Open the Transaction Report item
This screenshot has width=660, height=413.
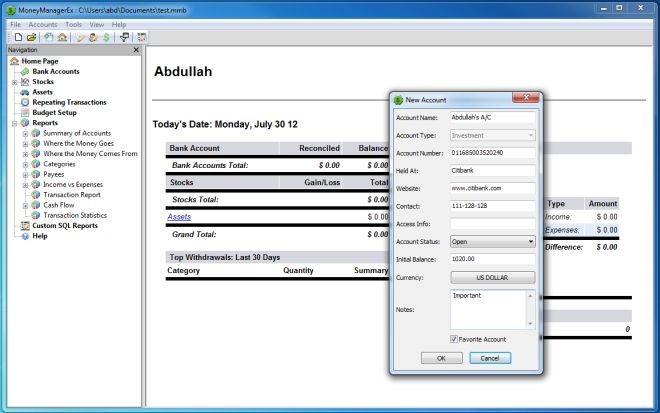tap(72, 195)
